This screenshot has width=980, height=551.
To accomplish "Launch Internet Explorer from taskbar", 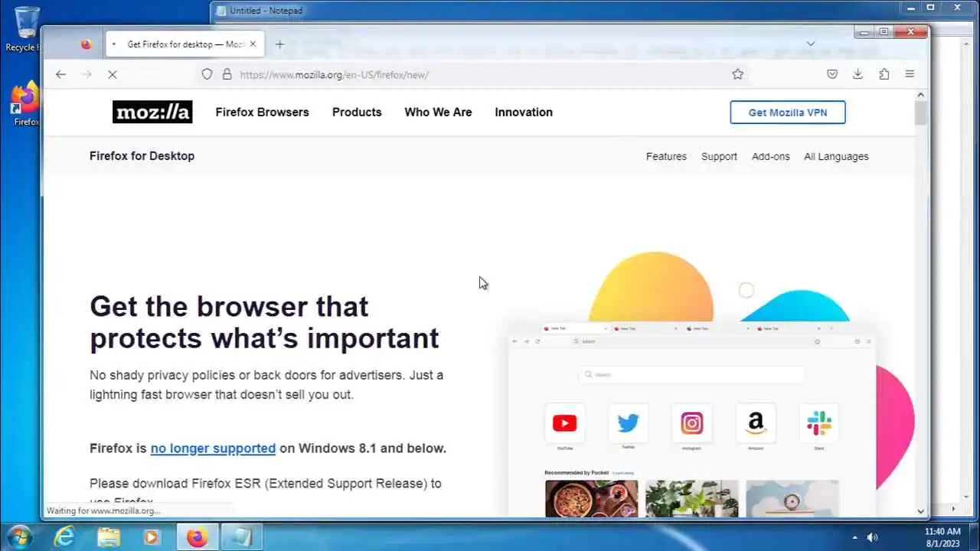I will point(64,537).
